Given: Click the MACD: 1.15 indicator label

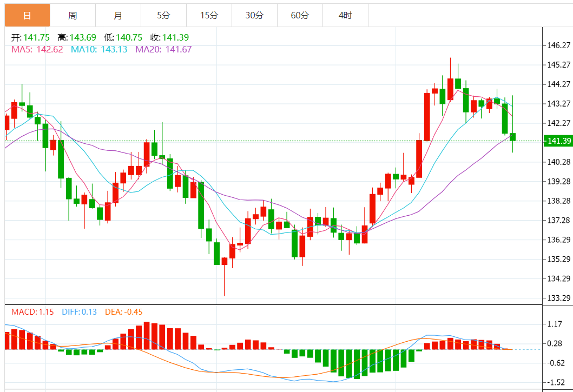Looking at the screenshot, I should tap(32, 312).
